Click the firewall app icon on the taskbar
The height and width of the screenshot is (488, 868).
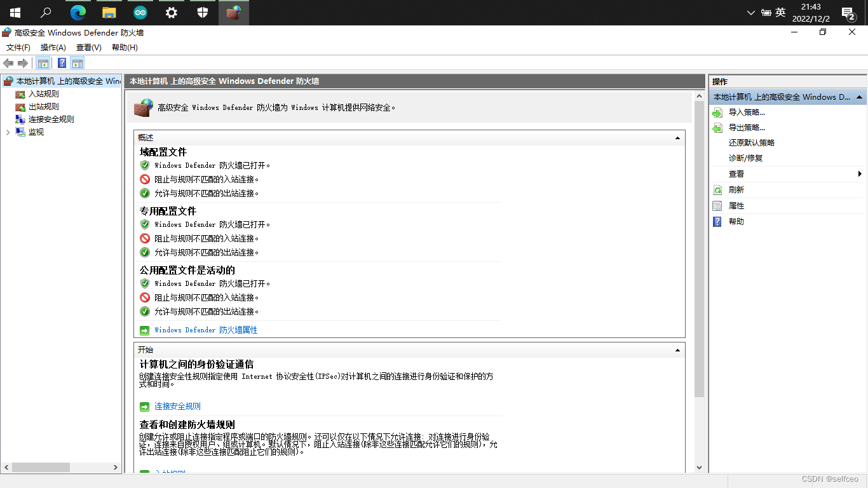234,13
